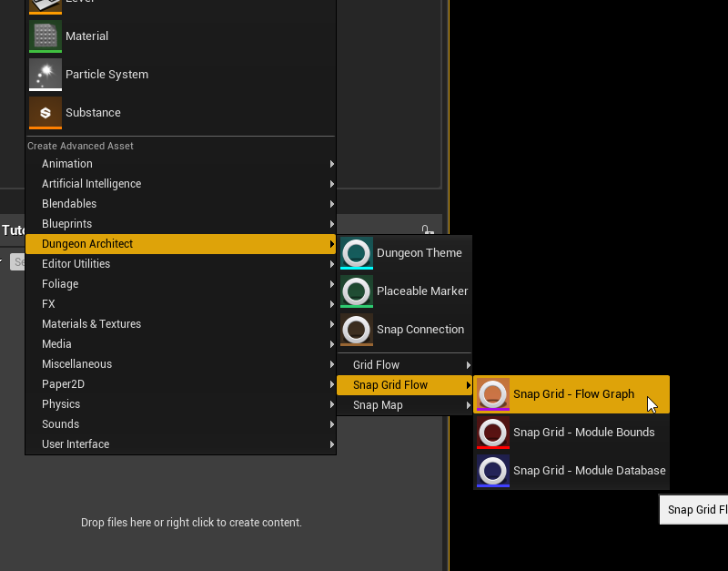This screenshot has width=728, height=571.
Task: Click the empty content drop area
Action: click(x=191, y=523)
